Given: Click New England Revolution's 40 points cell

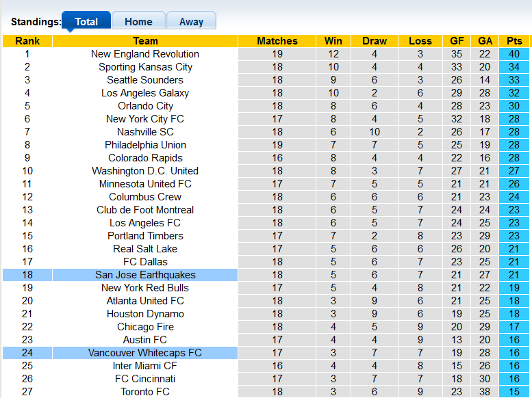Looking at the screenshot, I should coord(514,54).
